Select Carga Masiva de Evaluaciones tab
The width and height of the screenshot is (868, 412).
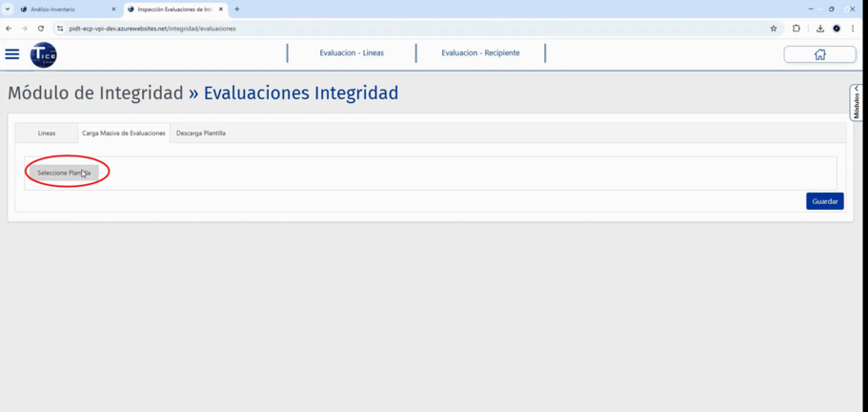pyautogui.click(x=124, y=134)
